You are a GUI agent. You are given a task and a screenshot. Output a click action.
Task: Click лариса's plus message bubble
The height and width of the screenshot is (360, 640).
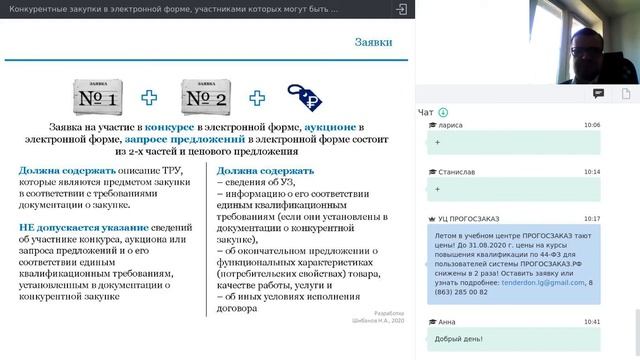coord(513,142)
